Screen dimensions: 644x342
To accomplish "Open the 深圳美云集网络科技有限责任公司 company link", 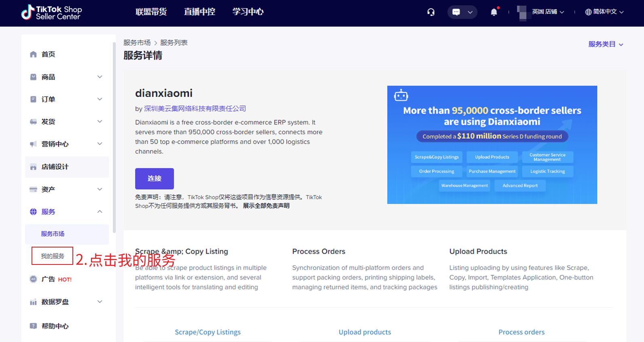I will click(195, 109).
